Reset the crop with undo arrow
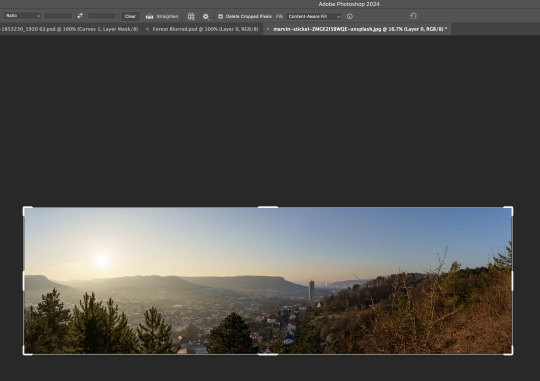540x381 pixels. [x=413, y=16]
